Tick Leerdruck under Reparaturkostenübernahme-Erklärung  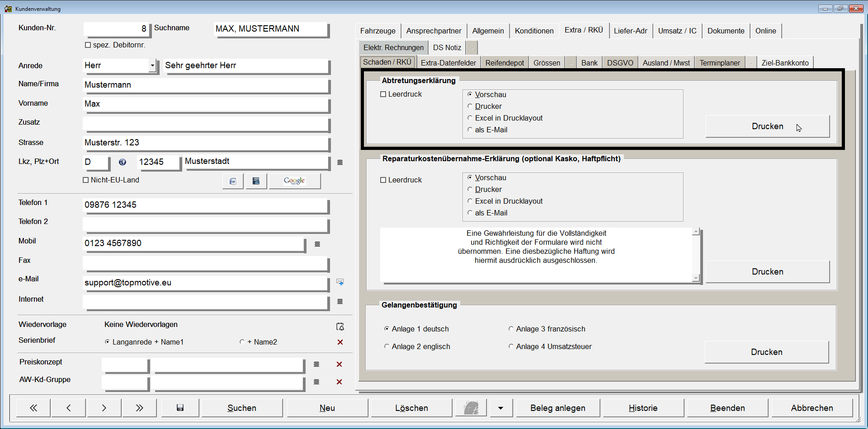(383, 180)
